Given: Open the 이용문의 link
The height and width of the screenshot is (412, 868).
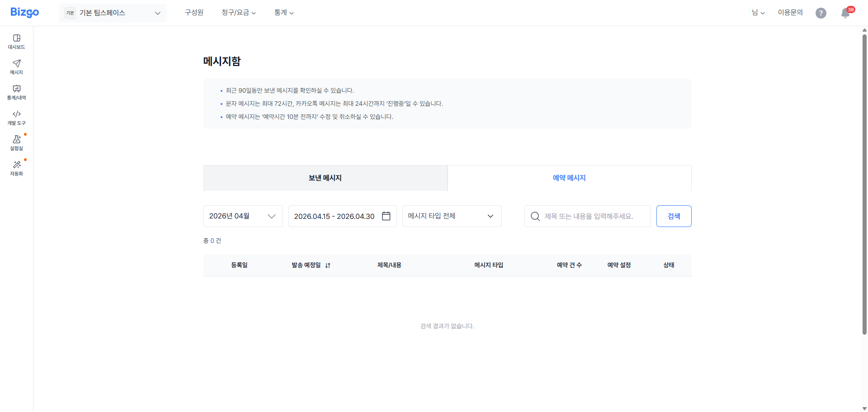Looking at the screenshot, I should point(790,13).
